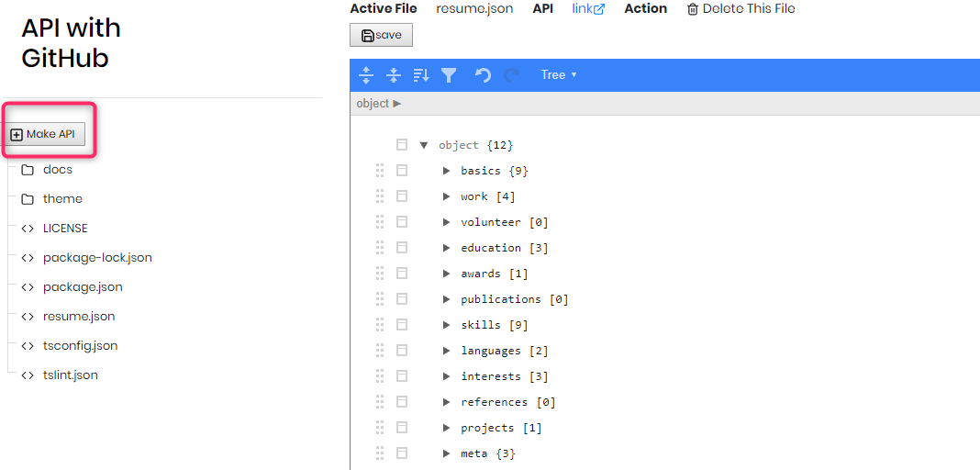
Task: Open the filter/transform tool
Action: click(449, 75)
